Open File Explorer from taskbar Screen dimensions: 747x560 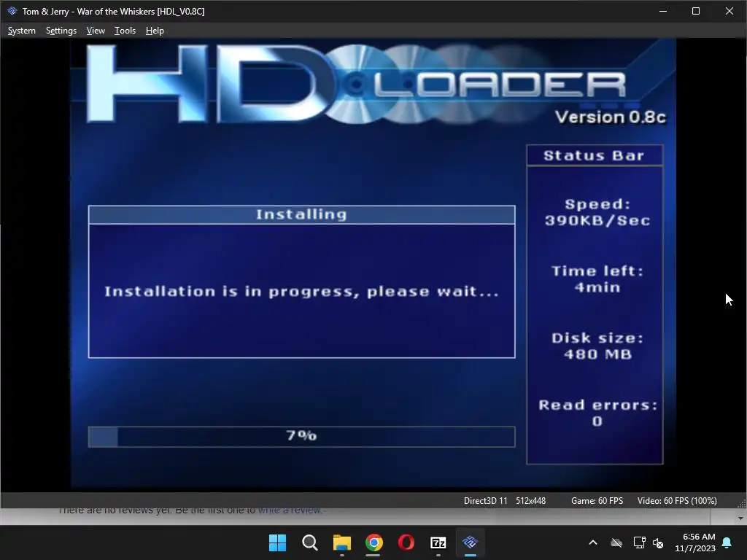click(341, 542)
